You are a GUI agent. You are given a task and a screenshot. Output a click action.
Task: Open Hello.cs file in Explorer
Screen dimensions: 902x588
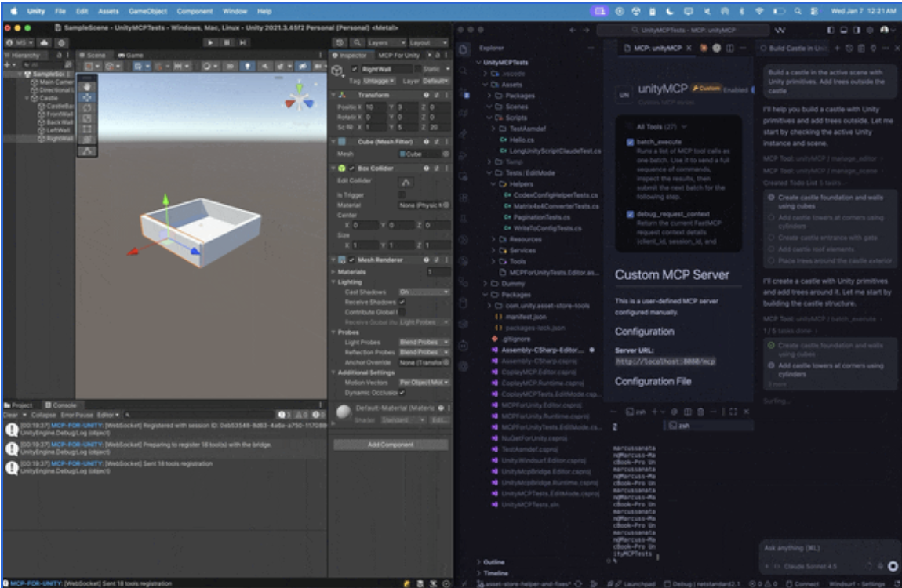pyautogui.click(x=522, y=140)
